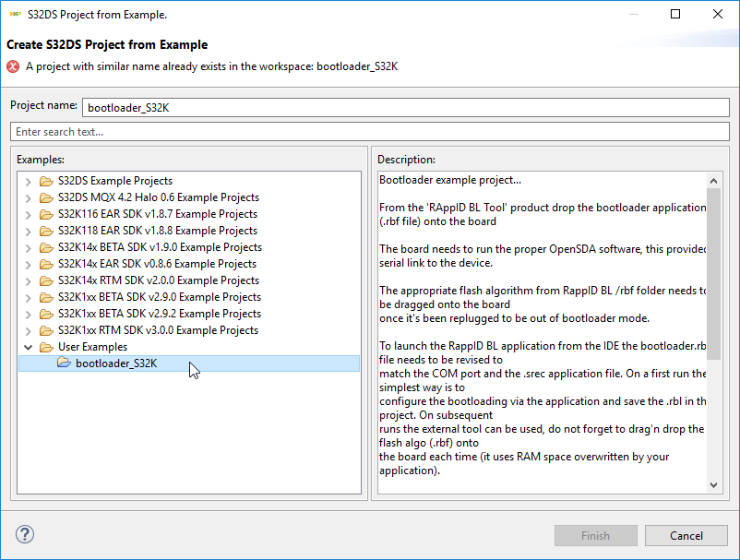Select S32K118 EAR SDK v1.8.8 Example Projects

(x=158, y=231)
